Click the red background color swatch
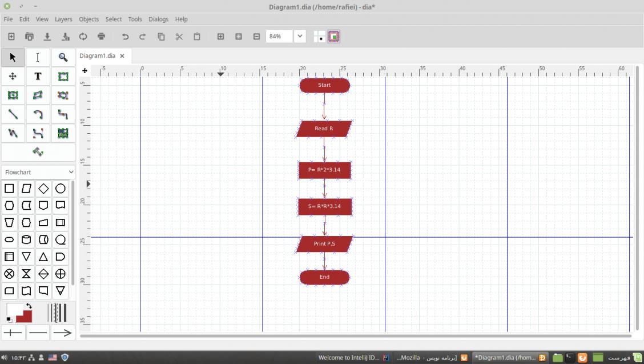Viewport: 644px width, 364px height. [25, 315]
